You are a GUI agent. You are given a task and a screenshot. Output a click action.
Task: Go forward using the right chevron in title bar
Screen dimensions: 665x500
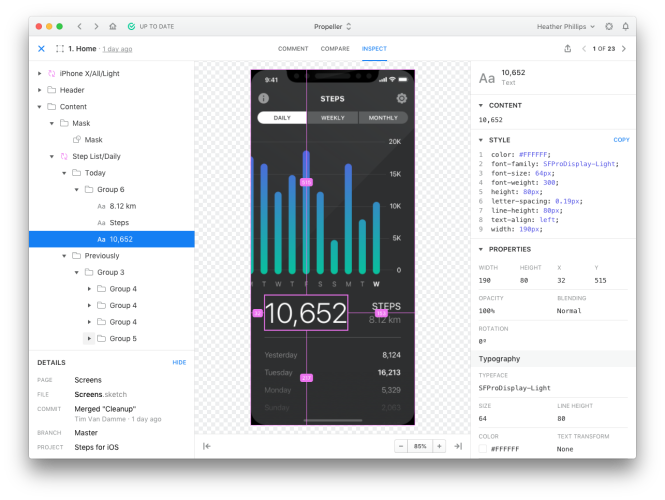tap(96, 26)
